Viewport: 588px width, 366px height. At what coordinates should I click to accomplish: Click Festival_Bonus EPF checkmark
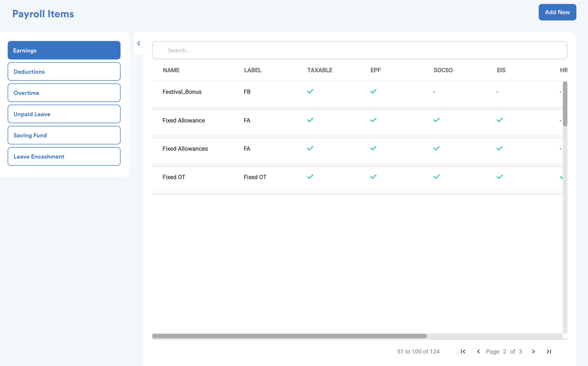pyautogui.click(x=373, y=91)
